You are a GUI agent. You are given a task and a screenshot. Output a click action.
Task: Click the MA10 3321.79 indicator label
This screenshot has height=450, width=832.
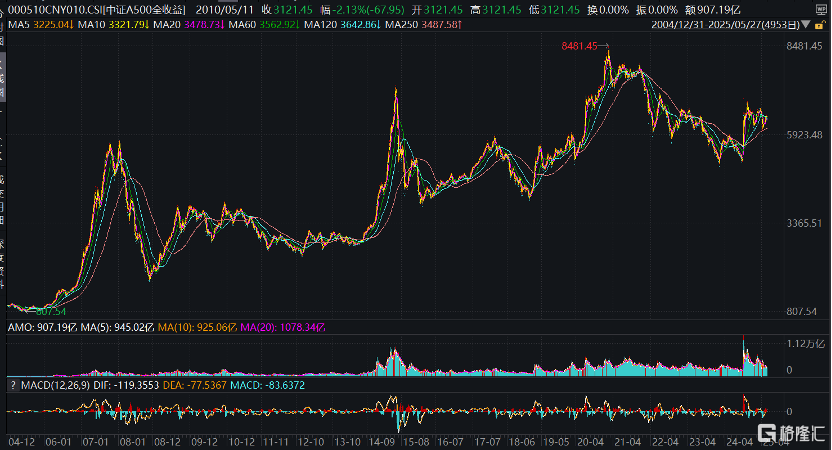click(x=114, y=24)
